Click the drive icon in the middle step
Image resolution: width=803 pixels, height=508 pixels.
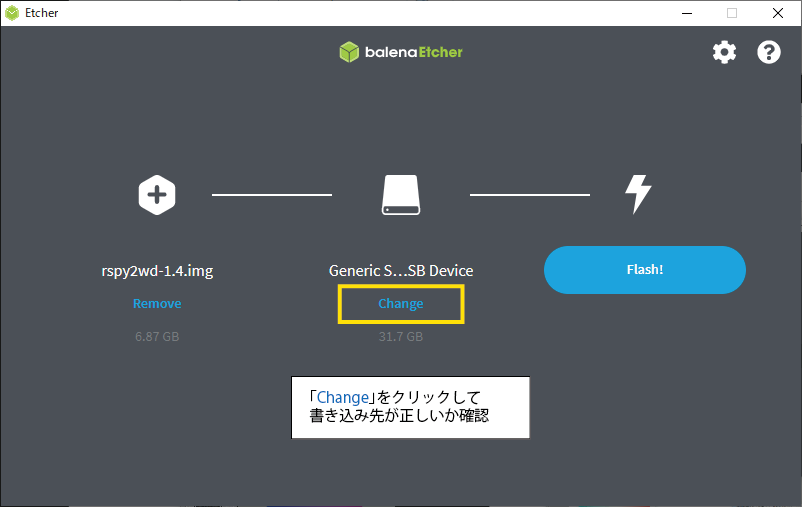(x=401, y=195)
